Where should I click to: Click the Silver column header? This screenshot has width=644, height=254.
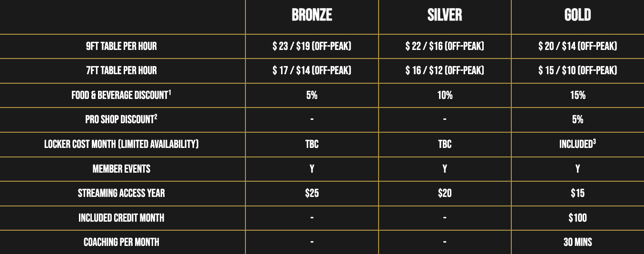[445, 15]
